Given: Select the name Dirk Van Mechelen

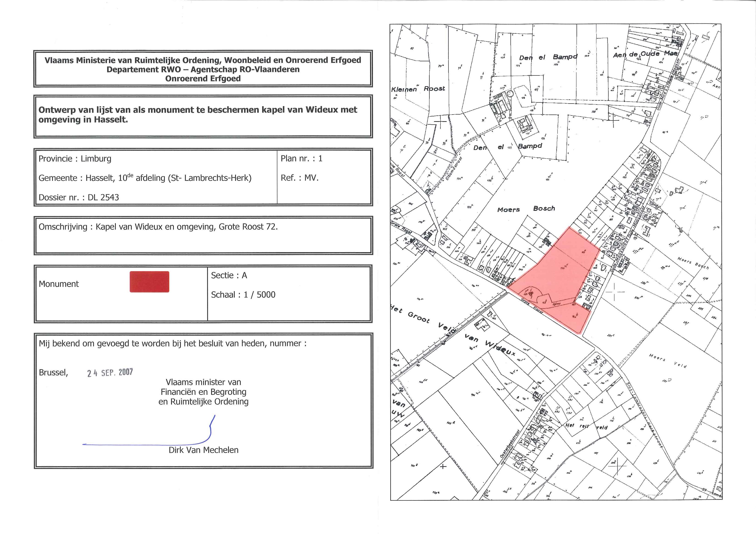Looking at the screenshot, I should (x=203, y=450).
